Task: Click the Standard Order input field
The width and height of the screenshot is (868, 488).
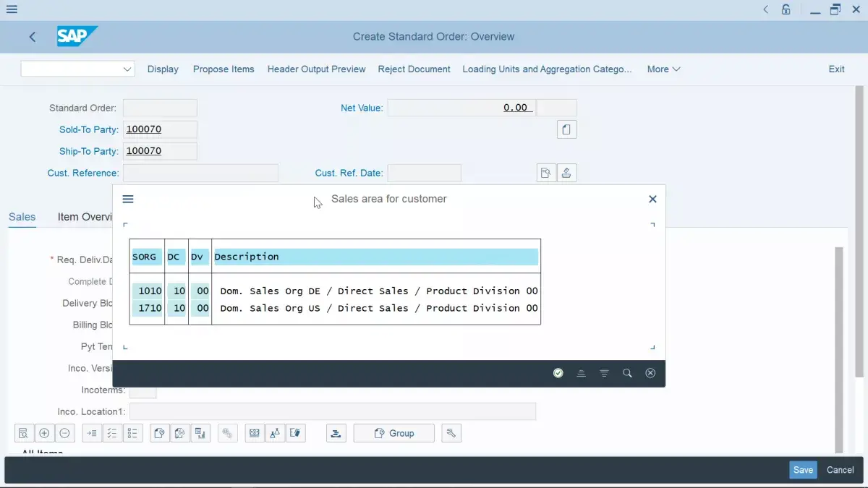Action: pos(160,108)
